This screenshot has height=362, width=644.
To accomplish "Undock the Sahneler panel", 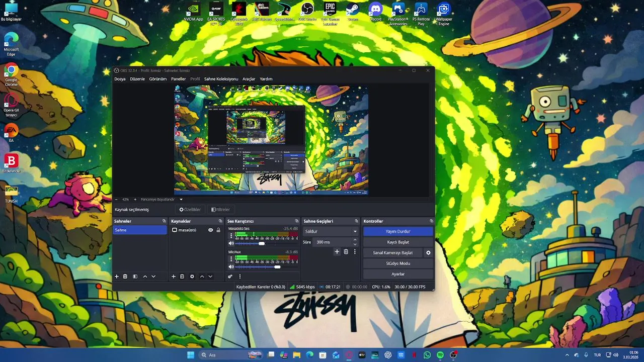I will [x=164, y=221].
